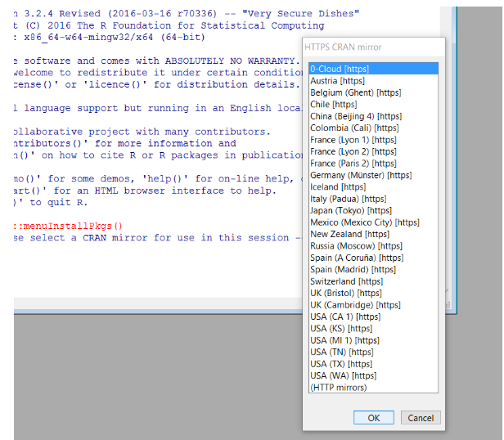This screenshot has height=440, width=504.
Task: Select USA (CA 1) [https] mirror
Action: 373,317
